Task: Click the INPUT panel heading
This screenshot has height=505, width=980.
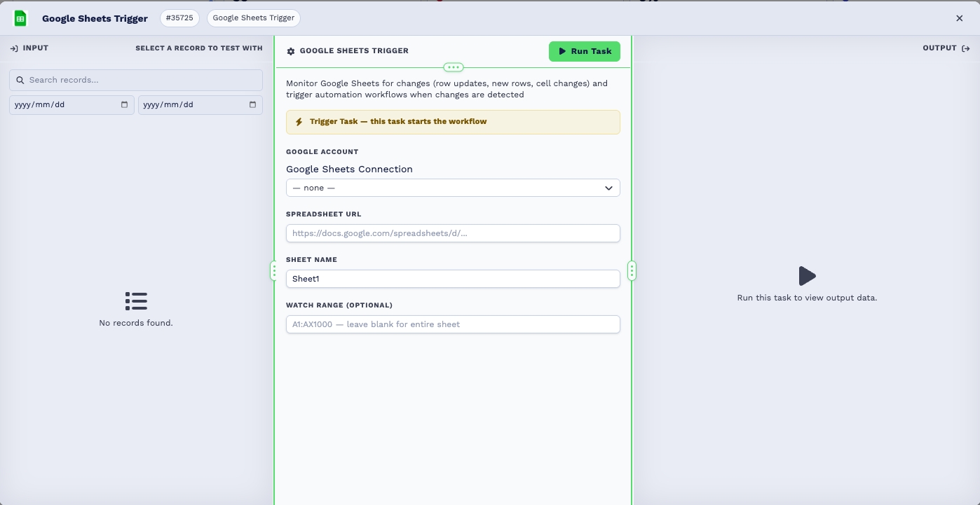Action: [x=36, y=48]
